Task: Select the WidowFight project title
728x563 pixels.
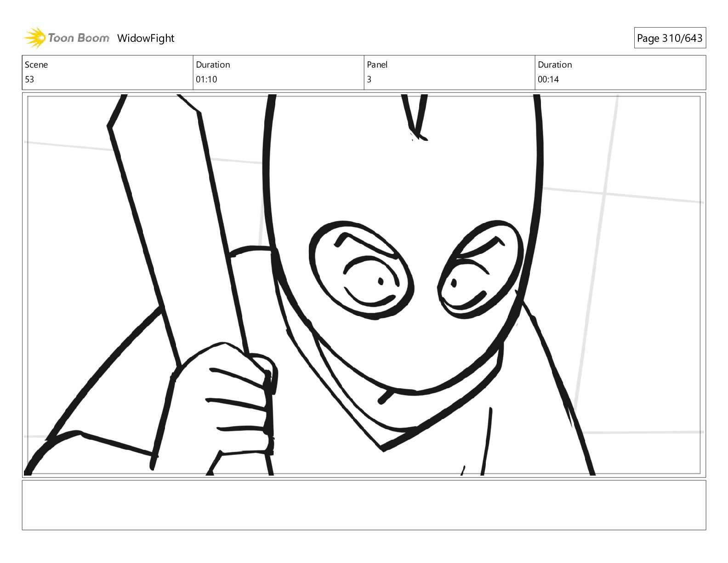Action: 146,38
